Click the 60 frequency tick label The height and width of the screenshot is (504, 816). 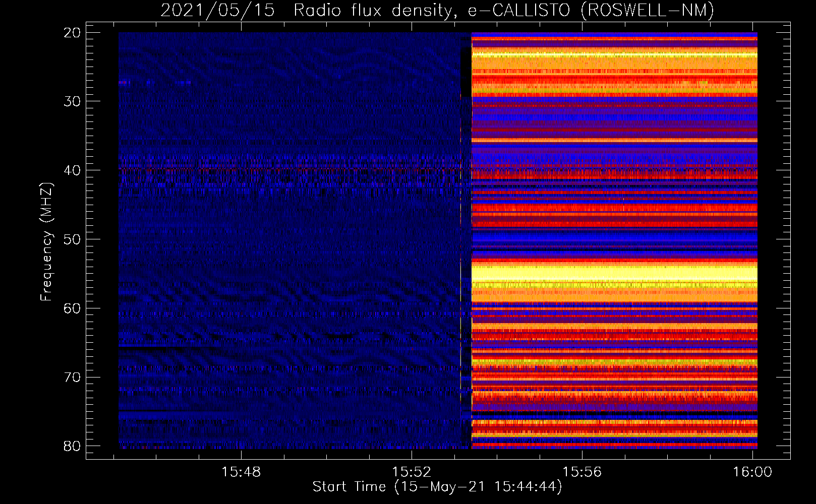[72, 308]
